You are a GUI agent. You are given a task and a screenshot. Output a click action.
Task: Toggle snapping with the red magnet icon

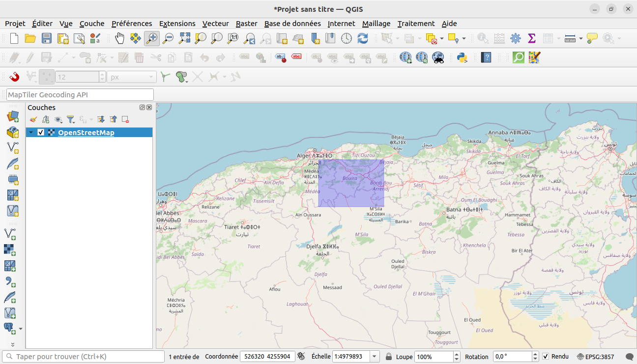pyautogui.click(x=14, y=77)
